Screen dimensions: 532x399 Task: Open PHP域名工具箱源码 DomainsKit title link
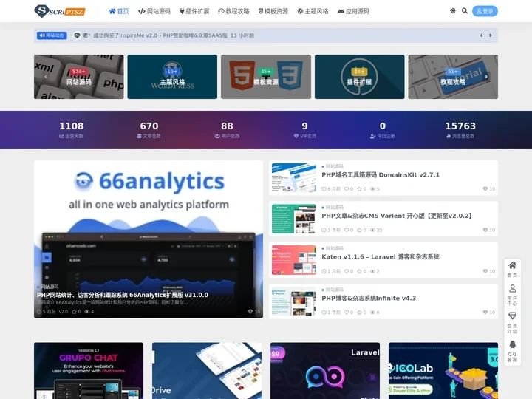coord(381,174)
